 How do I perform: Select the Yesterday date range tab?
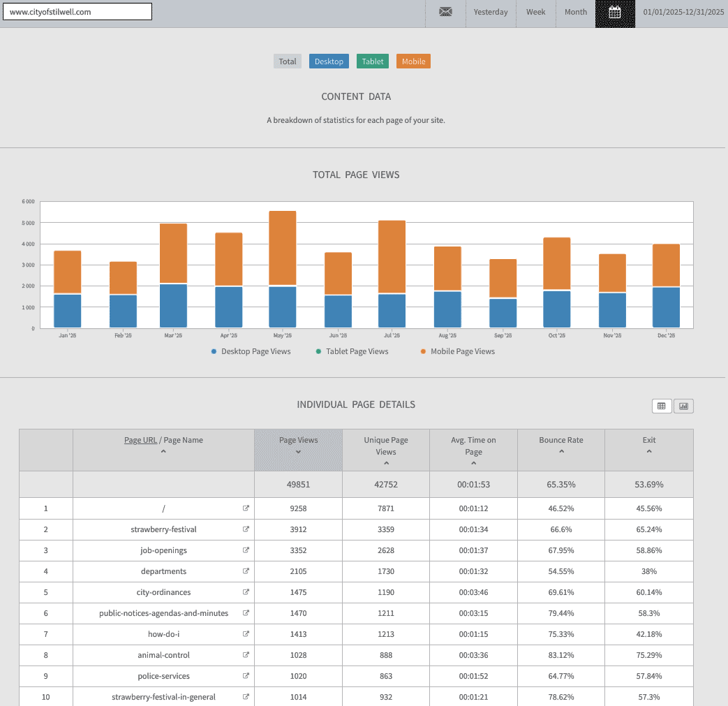coord(491,13)
